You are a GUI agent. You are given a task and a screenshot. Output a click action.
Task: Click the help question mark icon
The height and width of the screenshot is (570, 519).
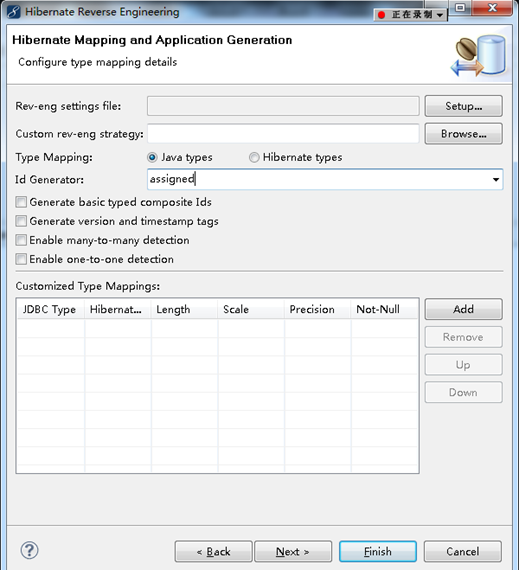tap(29, 550)
